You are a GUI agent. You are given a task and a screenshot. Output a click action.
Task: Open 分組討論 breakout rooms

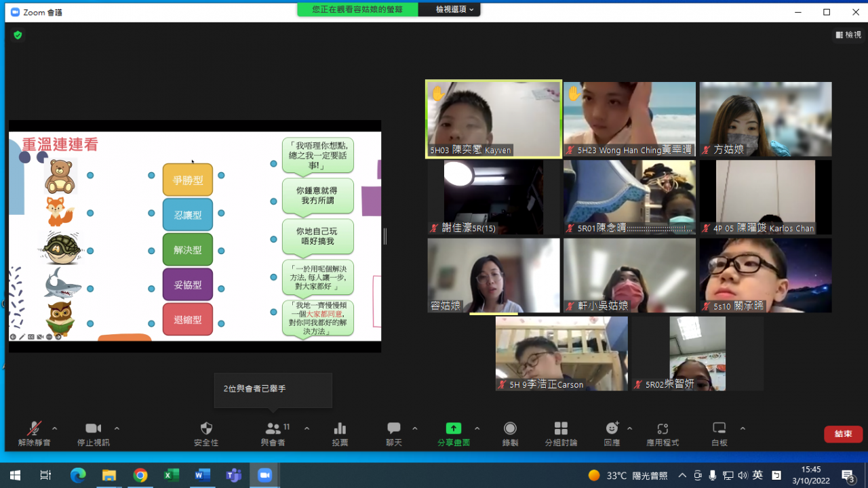coord(561,428)
